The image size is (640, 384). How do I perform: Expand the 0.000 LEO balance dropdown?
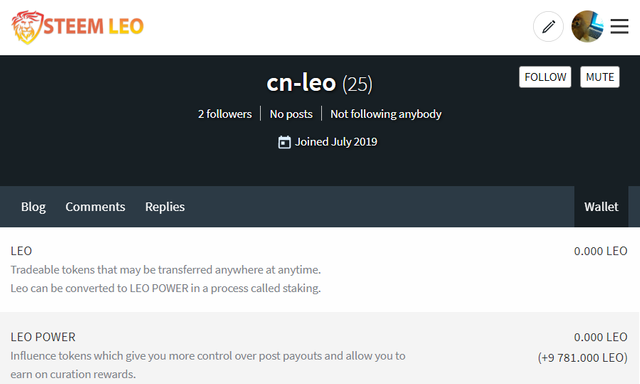pos(600,251)
